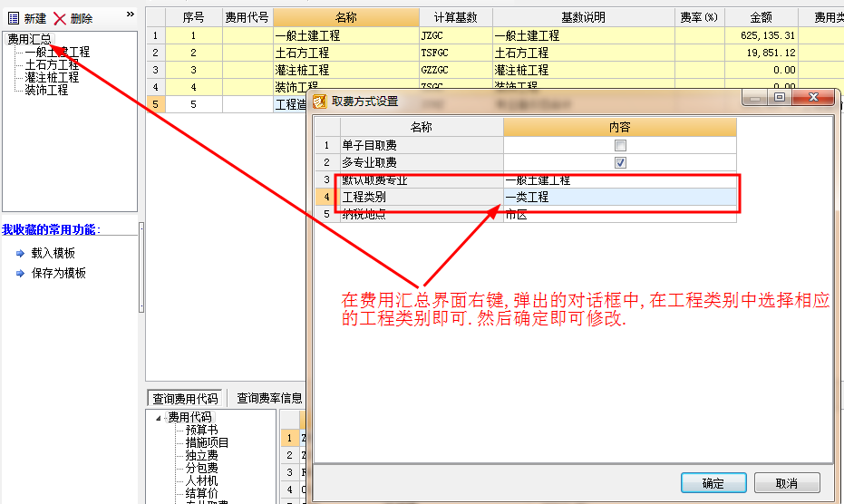Click the arrow icon beside 保存为模板
Viewport: 844px width, 504px height.
[x=21, y=273]
